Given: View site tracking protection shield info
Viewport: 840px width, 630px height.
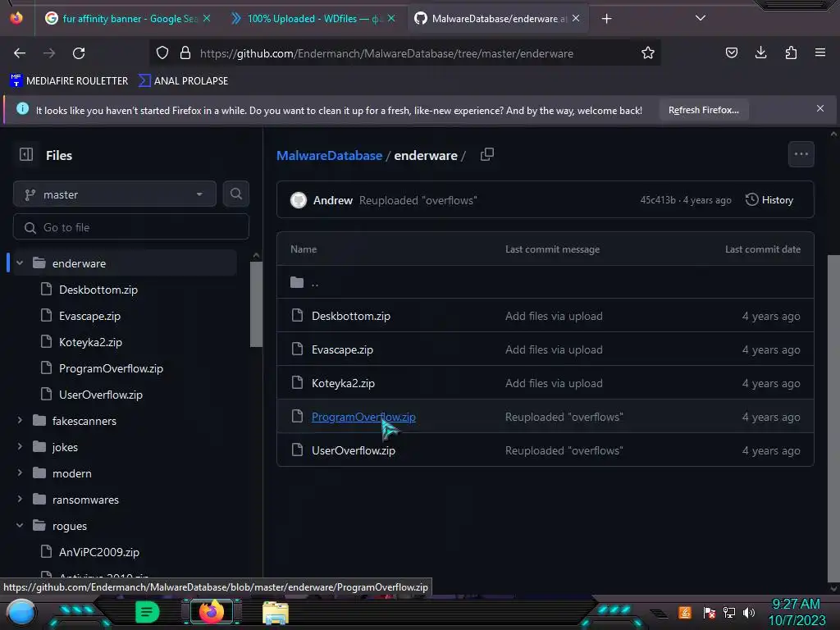Looking at the screenshot, I should click(162, 53).
